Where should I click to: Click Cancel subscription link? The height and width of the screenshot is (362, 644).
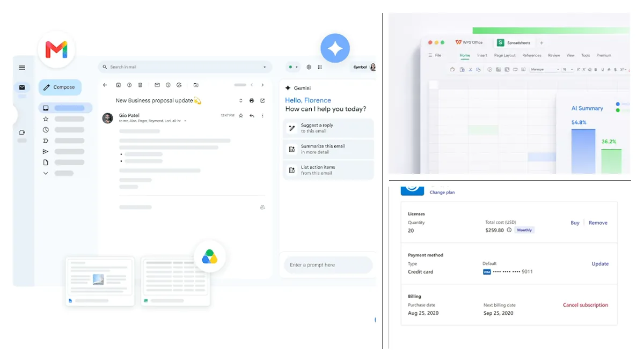pos(586,305)
